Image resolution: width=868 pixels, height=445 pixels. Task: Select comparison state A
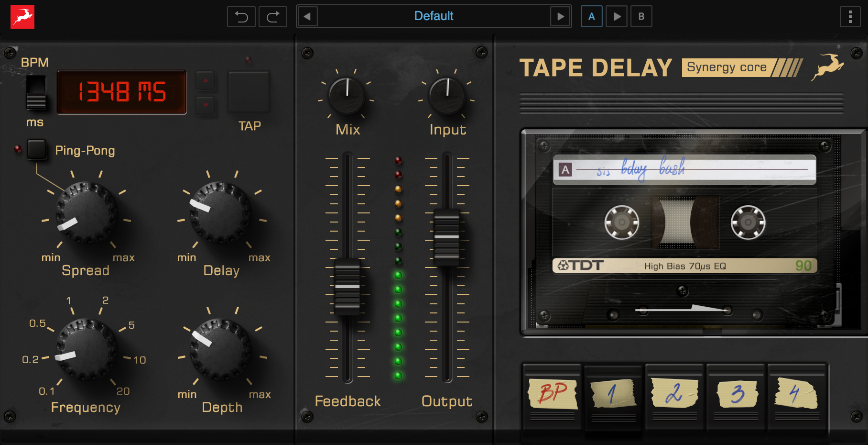coord(591,17)
